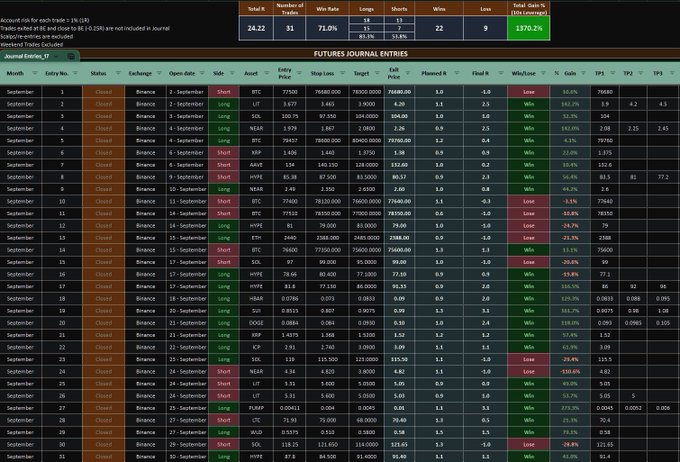Open the Asset column filter icon
The height and width of the screenshot is (462, 680).
click(267, 73)
